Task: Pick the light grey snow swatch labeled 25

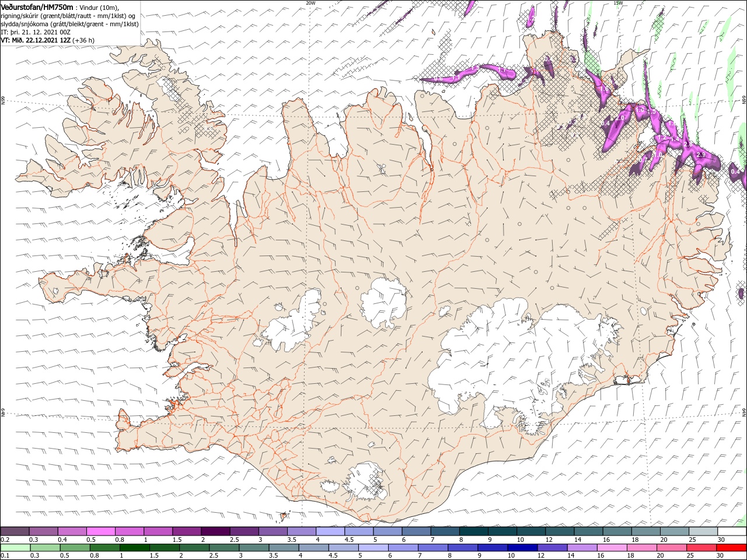Action: point(703,531)
